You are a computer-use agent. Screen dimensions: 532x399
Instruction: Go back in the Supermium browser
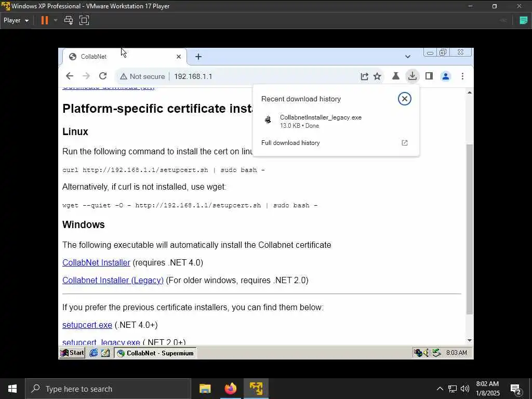pyautogui.click(x=70, y=76)
